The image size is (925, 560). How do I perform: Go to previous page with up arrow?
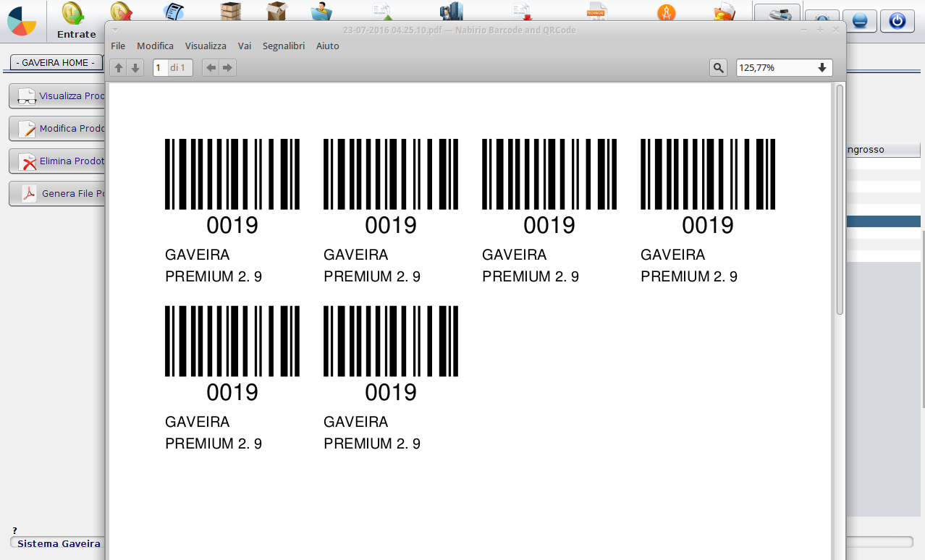[x=119, y=68]
